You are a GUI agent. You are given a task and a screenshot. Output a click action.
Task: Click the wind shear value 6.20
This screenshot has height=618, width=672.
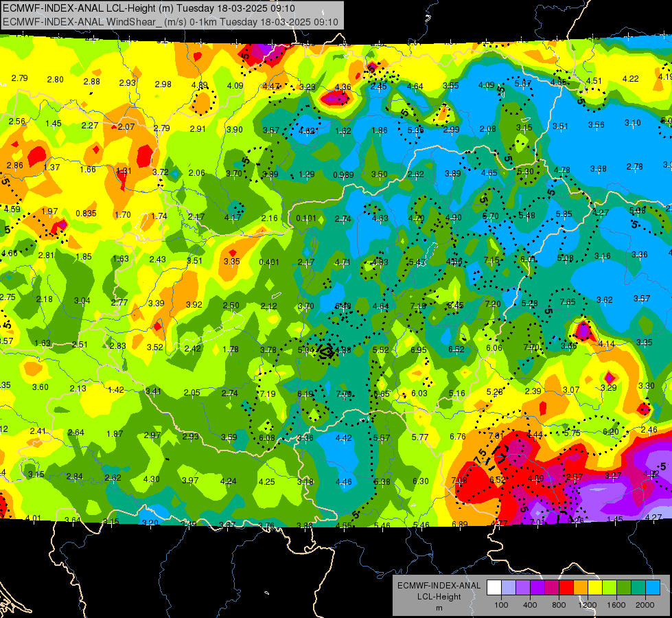[x=611, y=431]
